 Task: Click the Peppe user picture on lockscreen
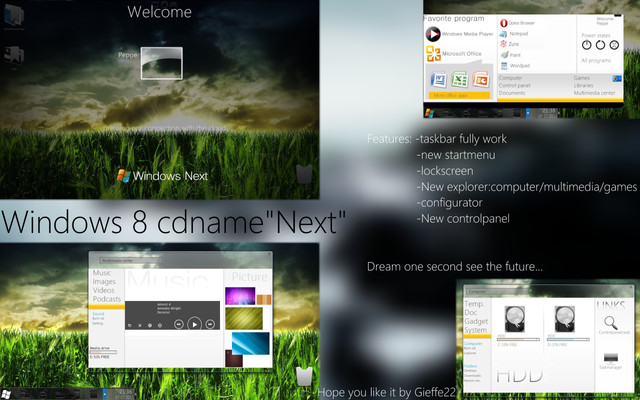[x=162, y=63]
